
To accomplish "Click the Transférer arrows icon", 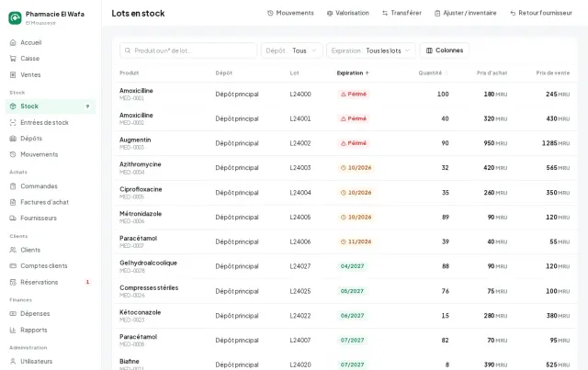I will coord(385,13).
